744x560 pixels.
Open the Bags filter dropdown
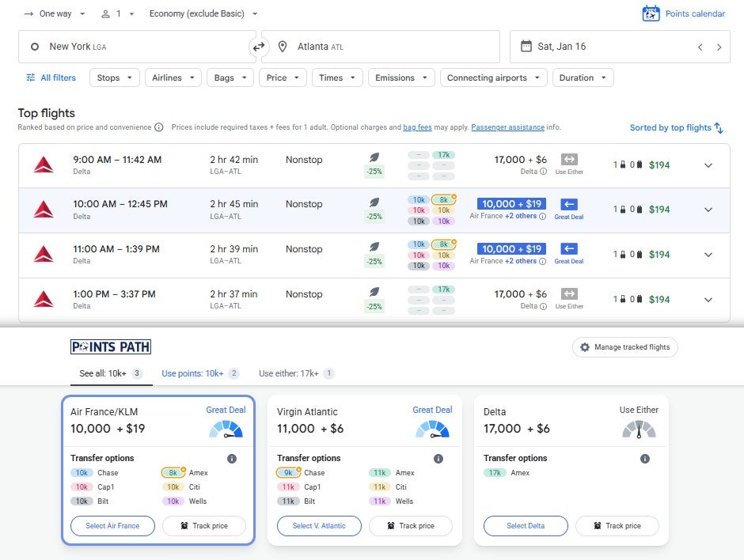(230, 78)
